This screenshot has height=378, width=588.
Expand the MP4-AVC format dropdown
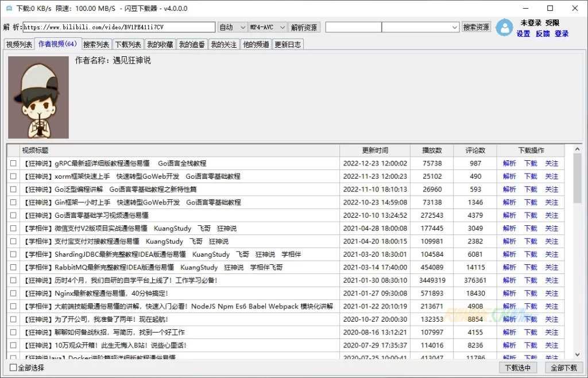click(267, 28)
